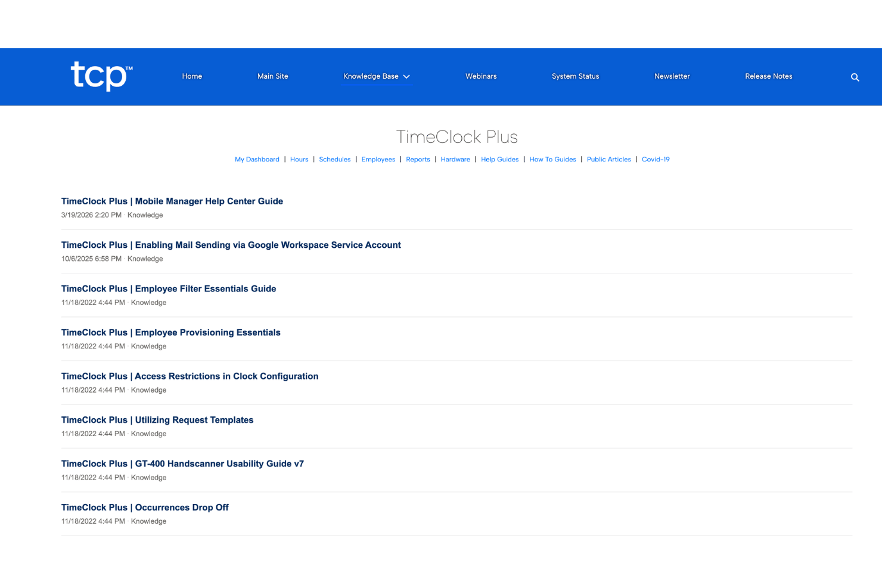Open Main Site nav item

273,76
